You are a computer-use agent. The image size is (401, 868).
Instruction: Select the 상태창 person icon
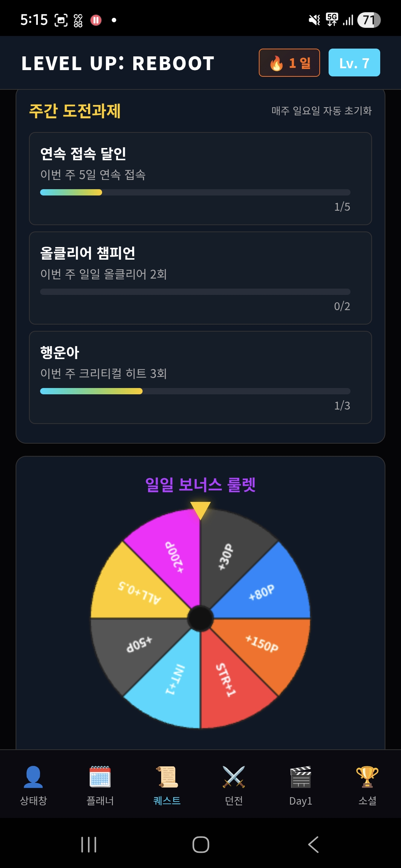tap(33, 776)
